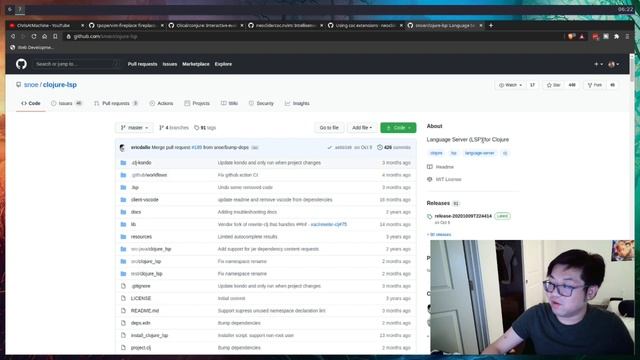Open the deps.edn file
The height and width of the screenshot is (360, 640).
coord(140,323)
